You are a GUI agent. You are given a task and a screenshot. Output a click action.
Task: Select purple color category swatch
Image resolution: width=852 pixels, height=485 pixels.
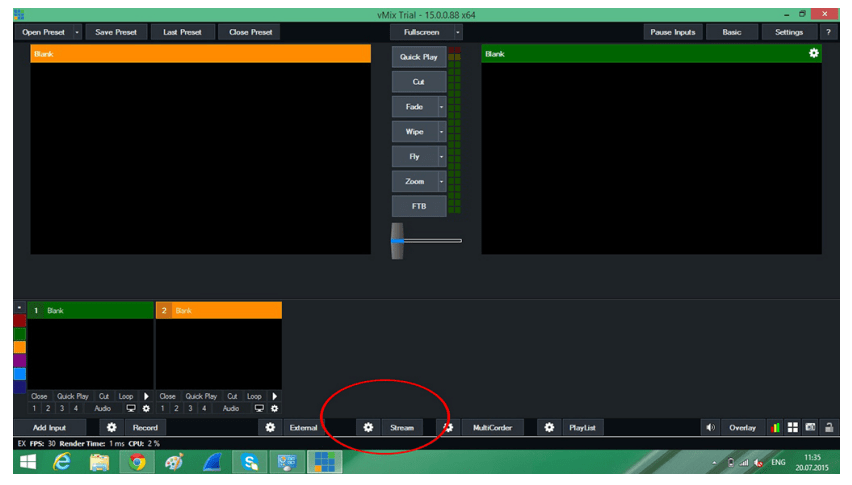(20, 360)
